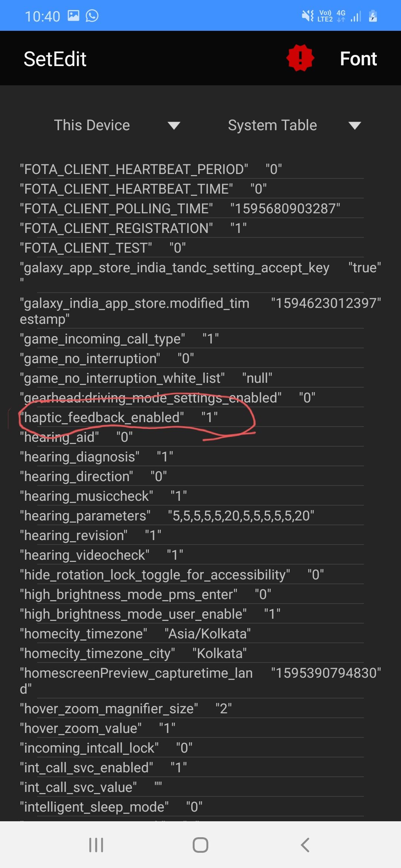The width and height of the screenshot is (401, 868).
Task: Tap the hover_zoom_magnifier_size setting row
Action: 126,709
